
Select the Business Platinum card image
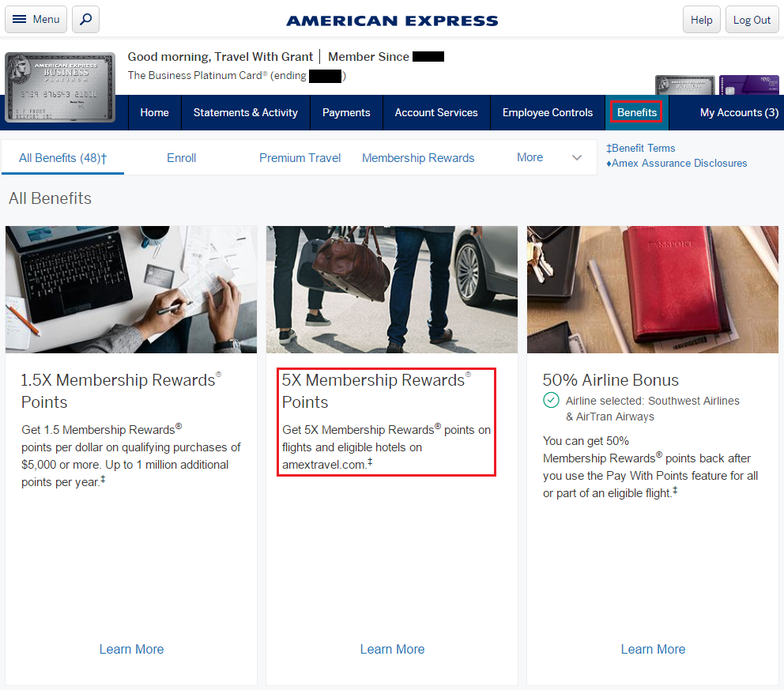(60, 87)
